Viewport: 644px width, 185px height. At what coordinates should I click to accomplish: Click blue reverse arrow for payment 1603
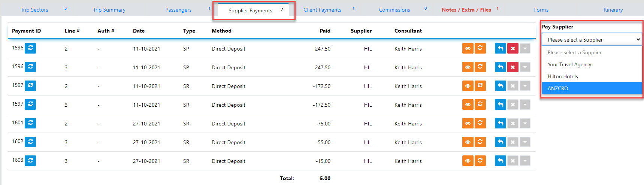[x=500, y=161]
